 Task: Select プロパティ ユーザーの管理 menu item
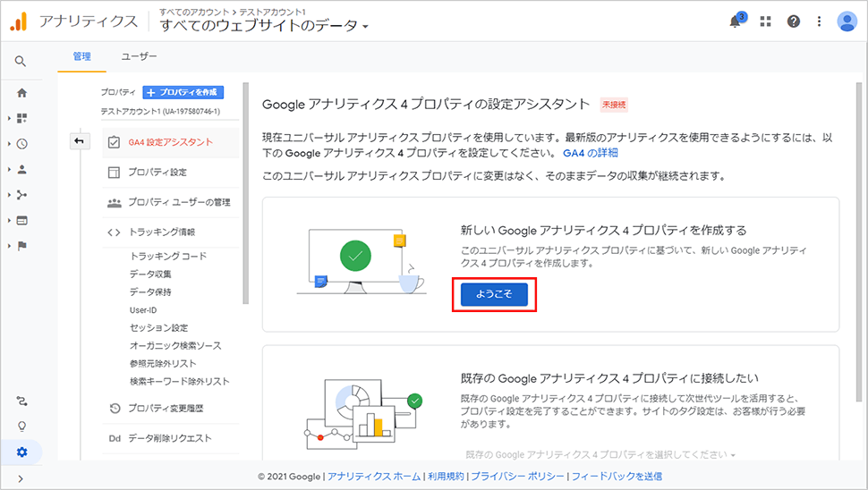pyautogui.click(x=171, y=202)
